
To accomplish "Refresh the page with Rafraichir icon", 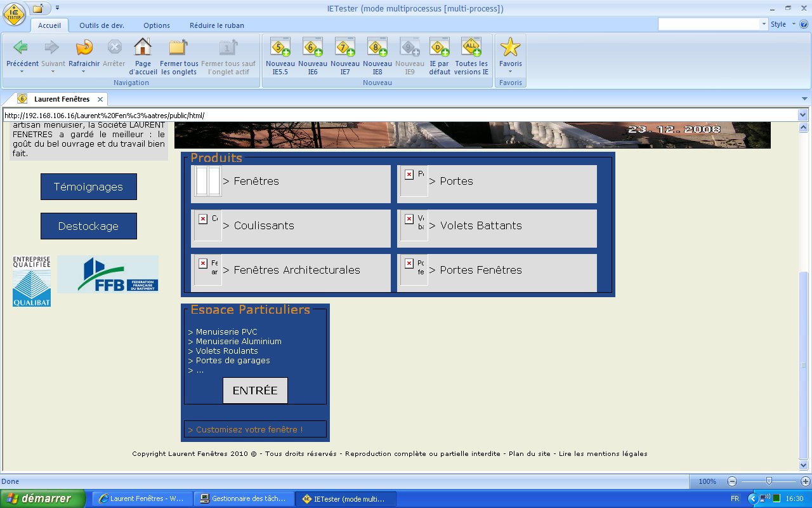I will pyautogui.click(x=84, y=47).
